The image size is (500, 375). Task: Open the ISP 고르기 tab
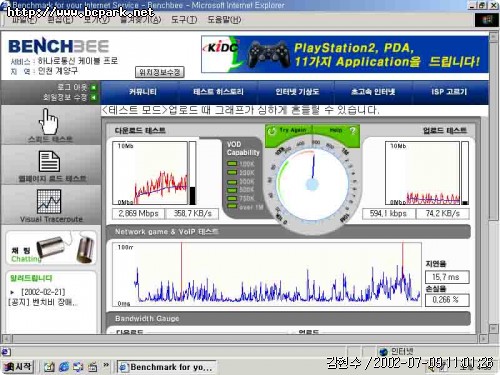coord(449,92)
